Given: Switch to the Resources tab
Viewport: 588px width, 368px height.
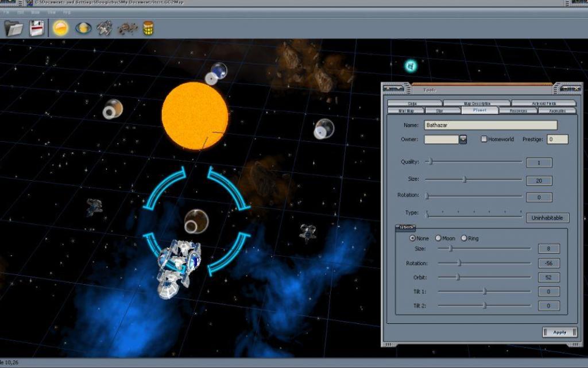Looking at the screenshot, I should tap(517, 110).
